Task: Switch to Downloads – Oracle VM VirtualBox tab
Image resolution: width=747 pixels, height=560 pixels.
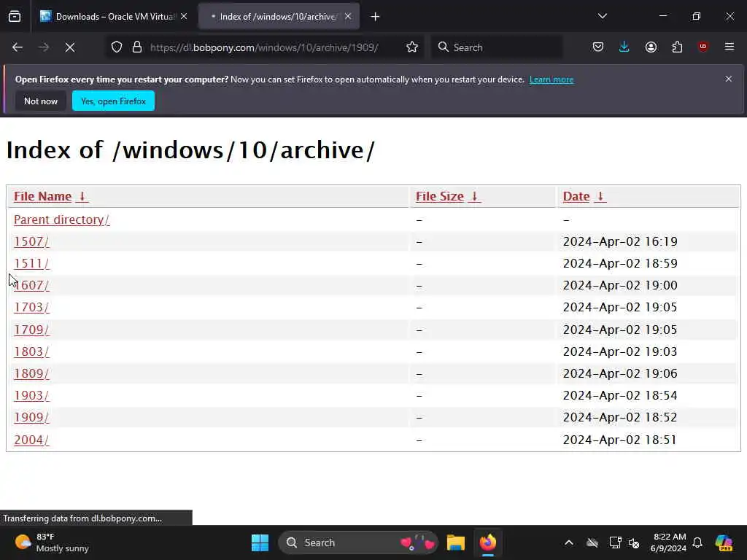Action: pos(113,17)
